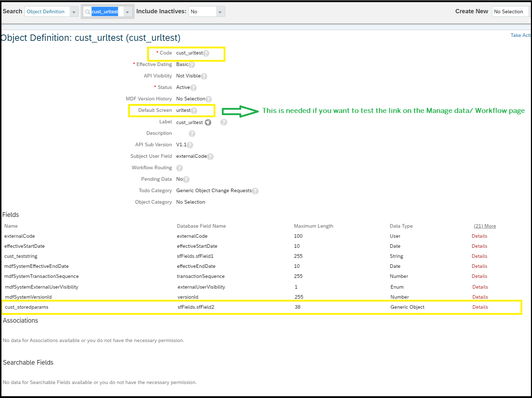Viewport: 532px width, 398px height.
Task: Open Details for mdfSystemEffectiveEndDate field
Action: [479, 266]
